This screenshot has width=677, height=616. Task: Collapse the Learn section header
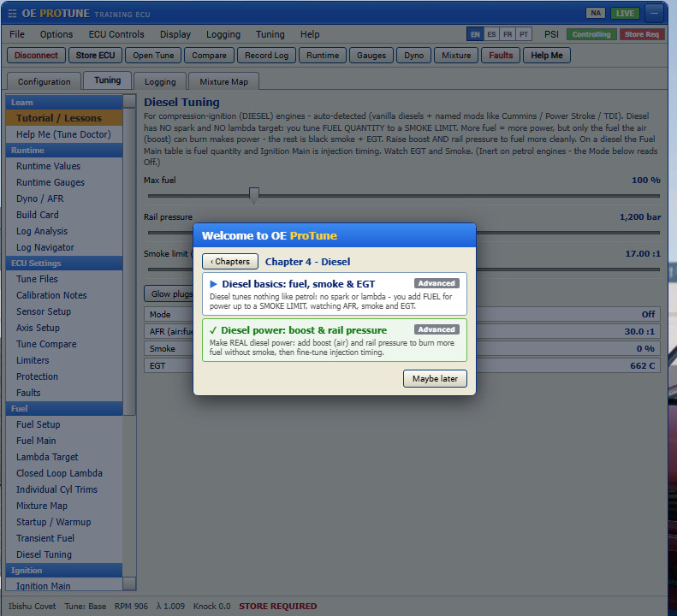coord(64,103)
